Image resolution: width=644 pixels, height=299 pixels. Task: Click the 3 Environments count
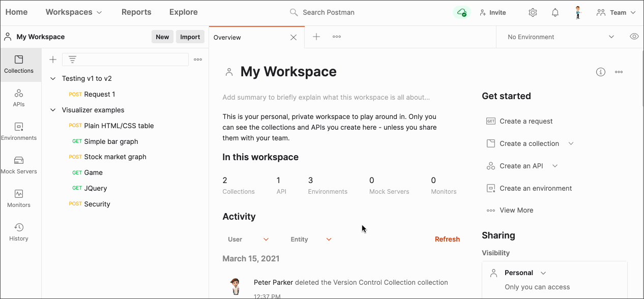(328, 186)
